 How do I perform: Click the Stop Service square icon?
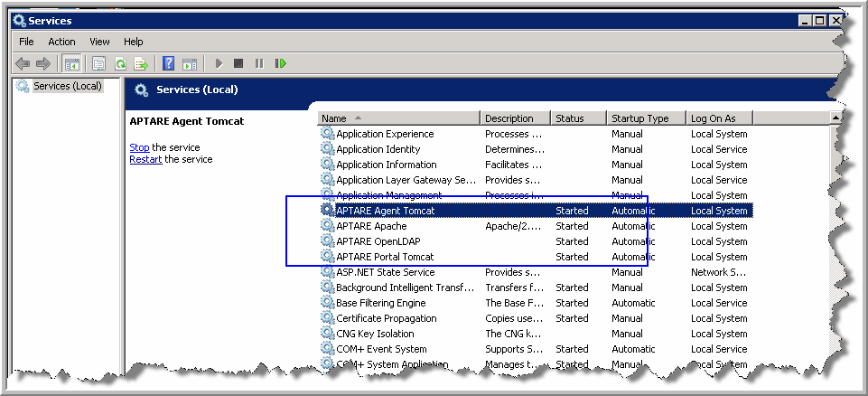(x=238, y=63)
